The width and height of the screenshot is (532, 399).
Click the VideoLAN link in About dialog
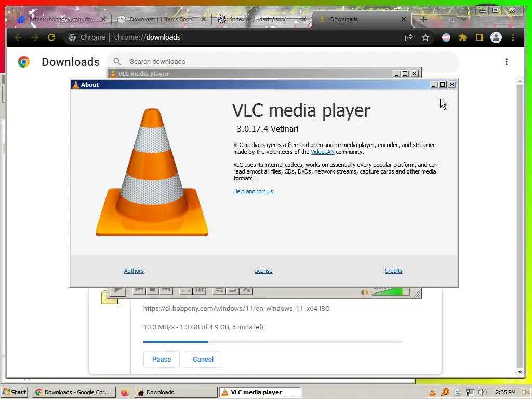point(322,152)
